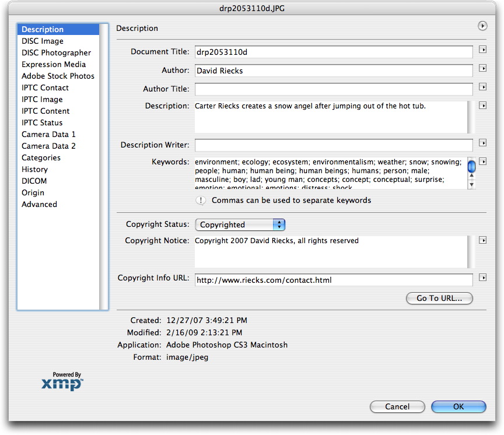Select the Description panel in the sidebar
Image resolution: width=504 pixels, height=435 pixels.
coord(58,29)
